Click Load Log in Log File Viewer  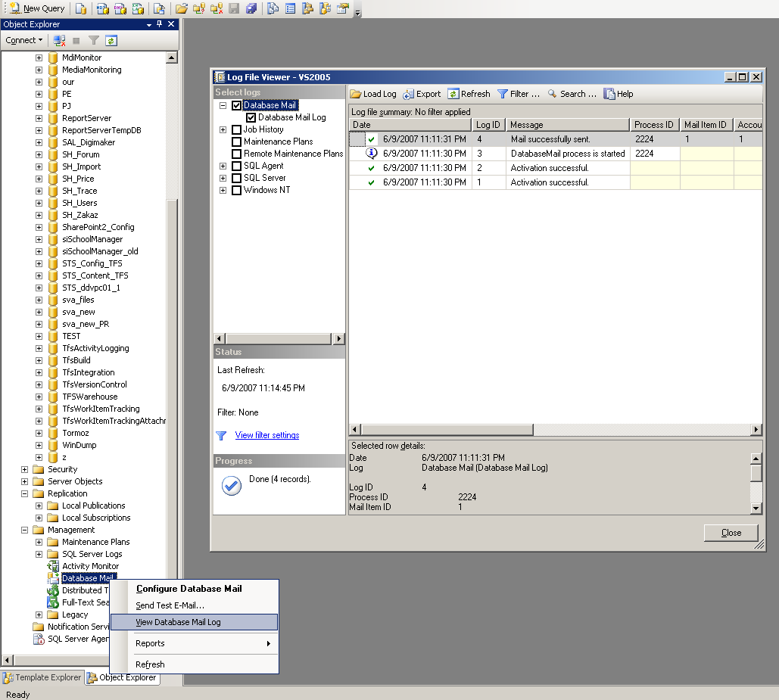(373, 94)
